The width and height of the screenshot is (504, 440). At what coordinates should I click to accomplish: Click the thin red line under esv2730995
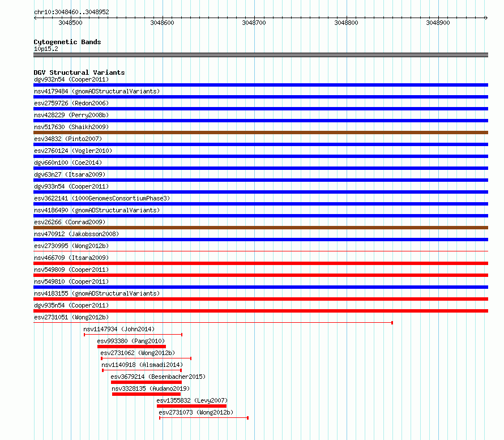click(260, 251)
